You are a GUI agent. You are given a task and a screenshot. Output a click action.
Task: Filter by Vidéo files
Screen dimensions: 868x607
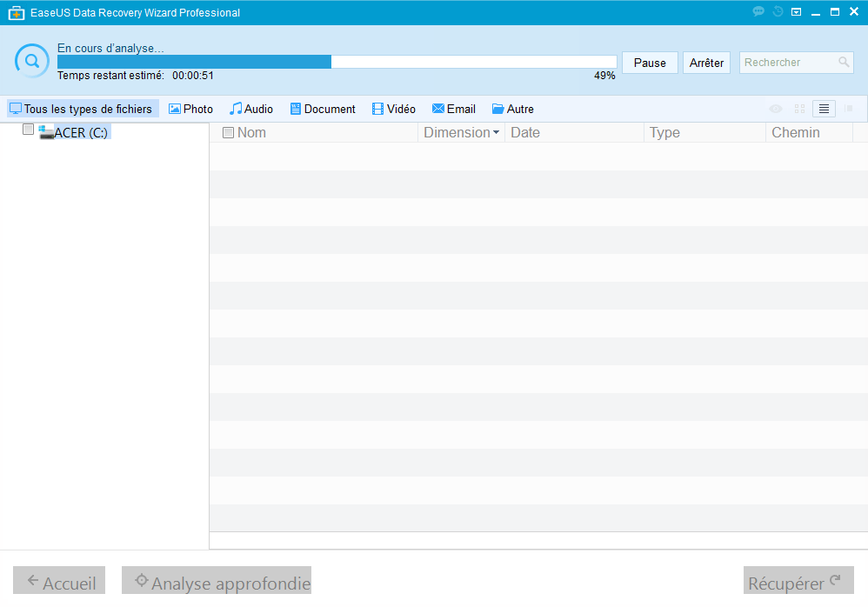pyautogui.click(x=394, y=109)
